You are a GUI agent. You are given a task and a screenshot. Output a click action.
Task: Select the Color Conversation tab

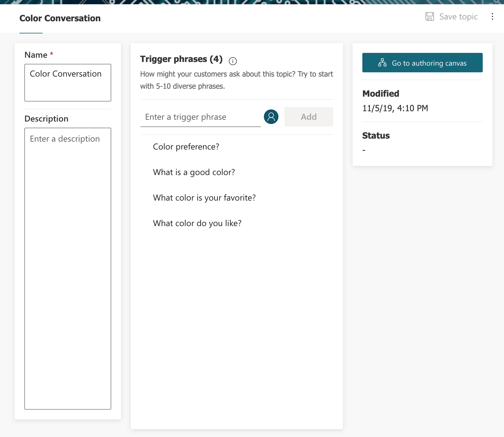pos(60,18)
